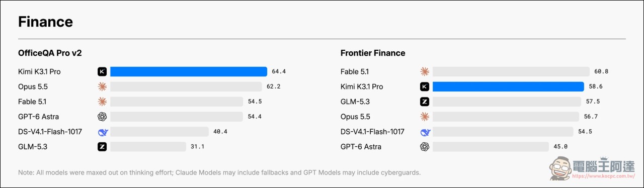Click the Fable 5.1 icon in Frontier Finance chart
Viewport: 644px width, 188px height.
425,72
